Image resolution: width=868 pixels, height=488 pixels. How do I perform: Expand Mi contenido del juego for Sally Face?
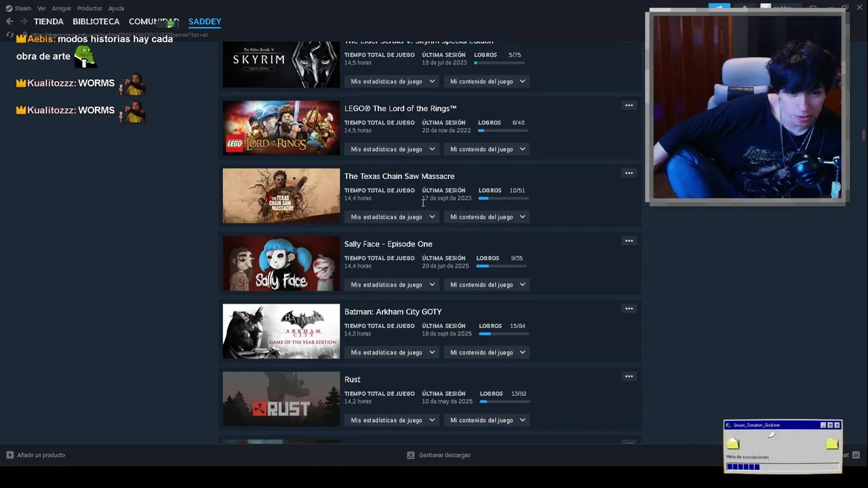point(487,285)
